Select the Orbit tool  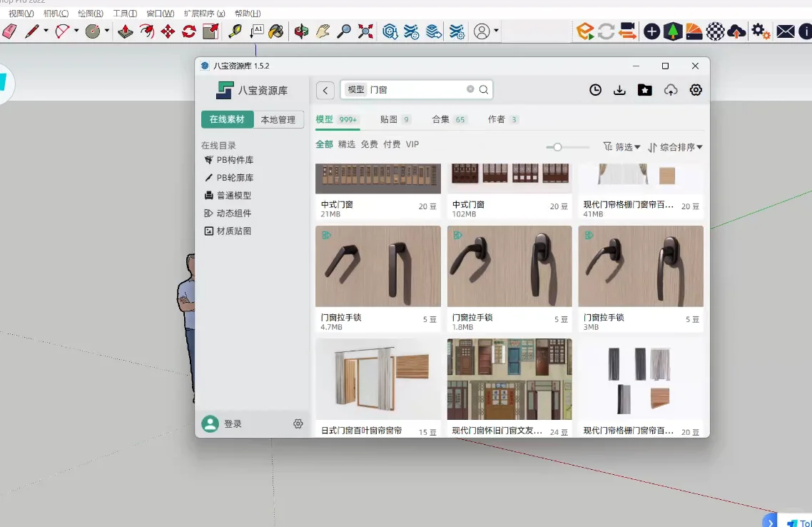pyautogui.click(x=301, y=31)
